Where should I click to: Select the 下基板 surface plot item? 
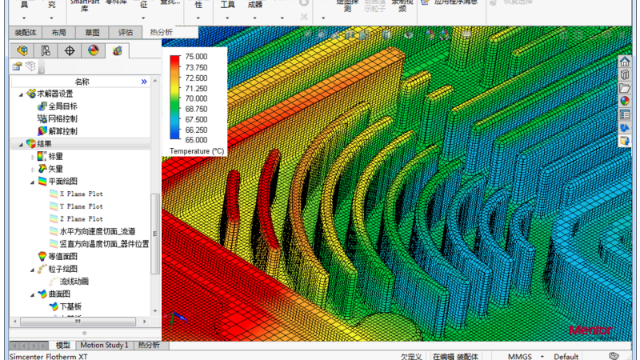pos(71,307)
